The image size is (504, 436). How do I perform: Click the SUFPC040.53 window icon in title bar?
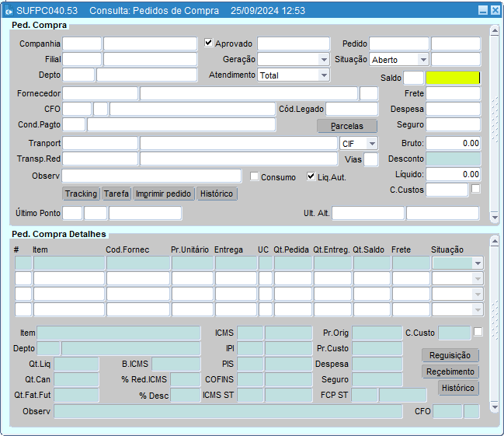(9, 11)
